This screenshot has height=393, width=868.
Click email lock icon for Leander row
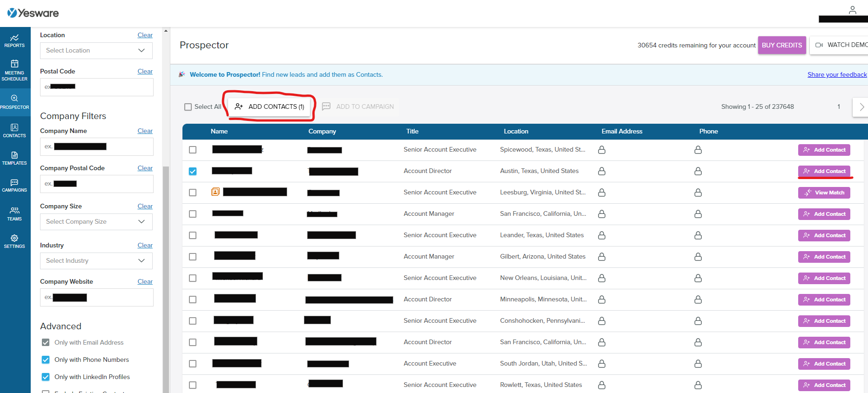click(x=601, y=235)
